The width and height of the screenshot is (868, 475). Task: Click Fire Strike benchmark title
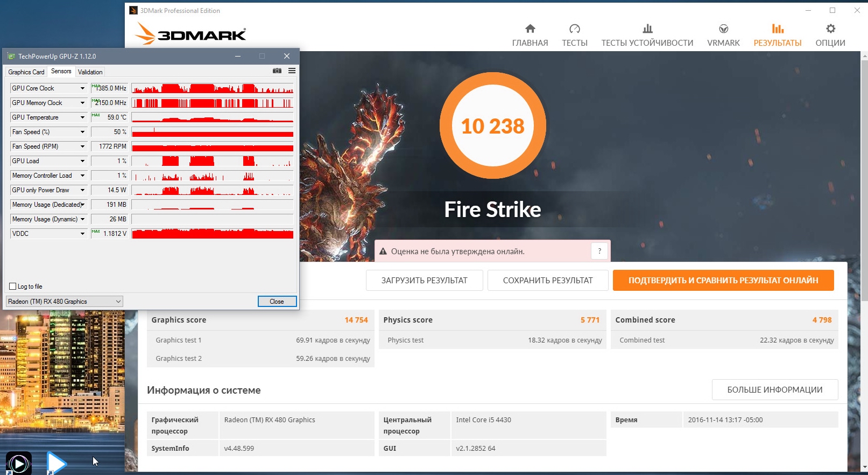(492, 209)
